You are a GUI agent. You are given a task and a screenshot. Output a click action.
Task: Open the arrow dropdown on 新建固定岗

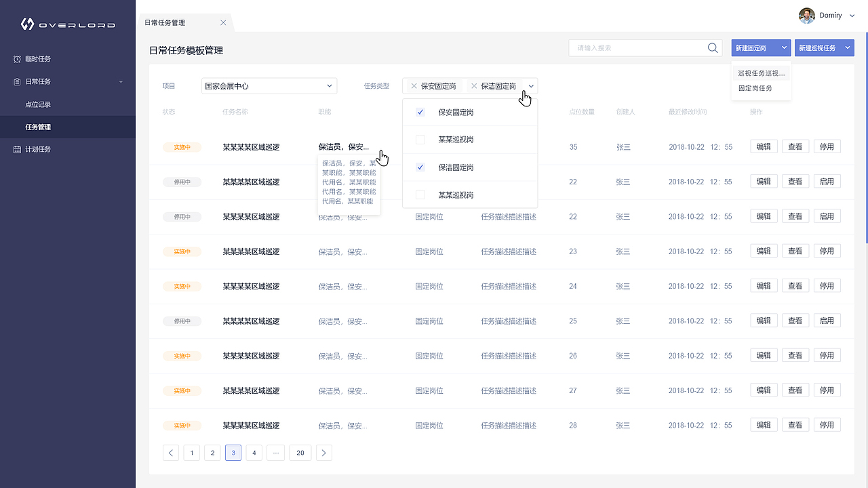[784, 48]
